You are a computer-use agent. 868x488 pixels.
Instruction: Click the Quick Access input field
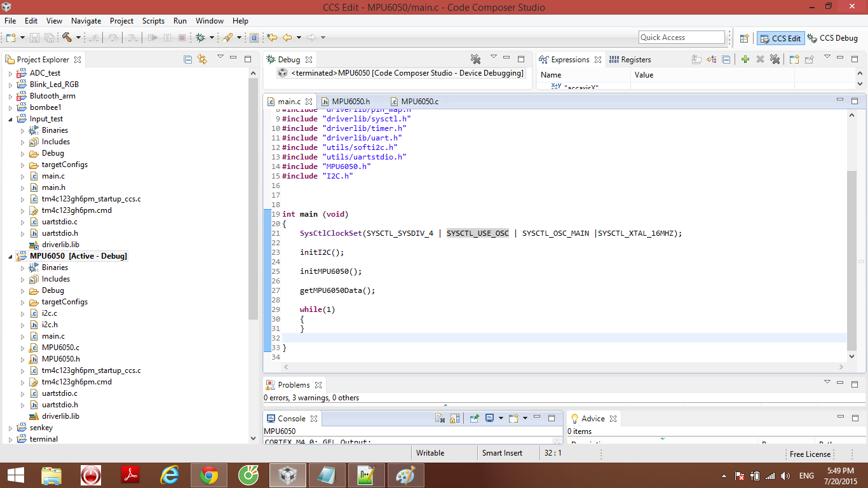(681, 37)
